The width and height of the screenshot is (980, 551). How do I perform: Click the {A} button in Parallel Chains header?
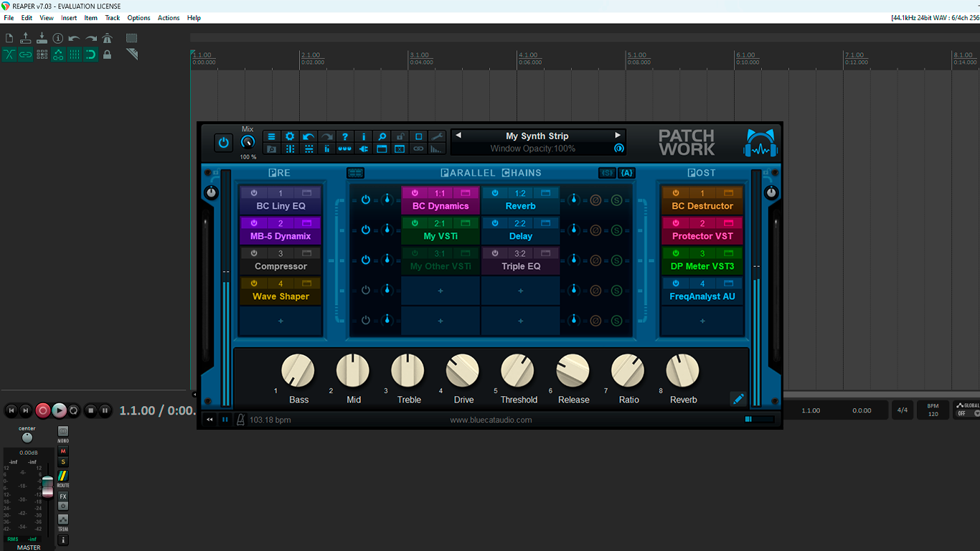pyautogui.click(x=627, y=173)
